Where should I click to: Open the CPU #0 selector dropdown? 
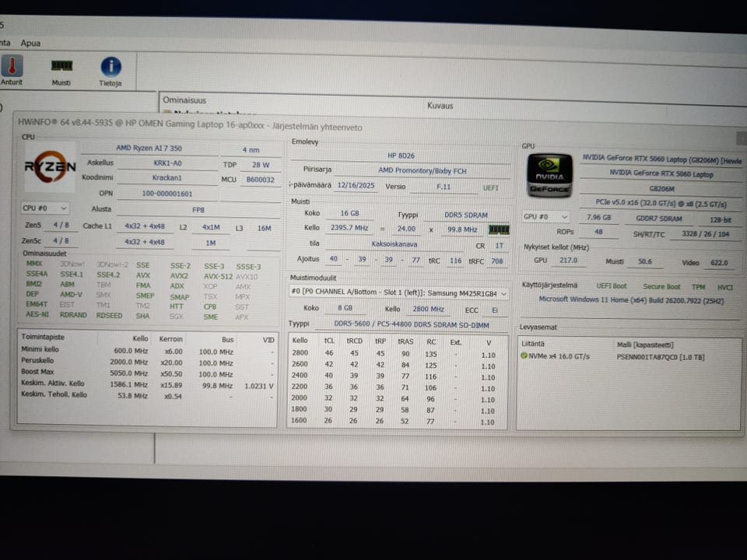[45, 208]
